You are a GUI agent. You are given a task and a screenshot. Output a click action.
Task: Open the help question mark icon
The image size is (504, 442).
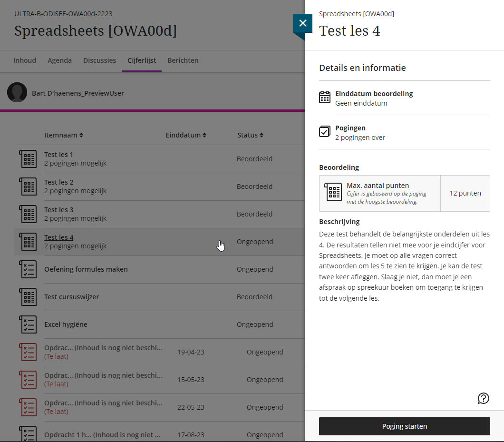(483, 398)
